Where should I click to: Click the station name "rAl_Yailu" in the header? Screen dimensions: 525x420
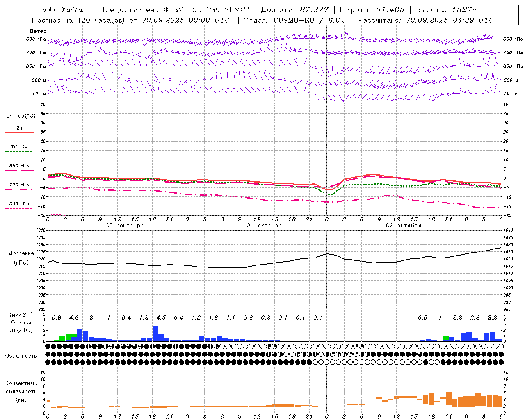63,10
